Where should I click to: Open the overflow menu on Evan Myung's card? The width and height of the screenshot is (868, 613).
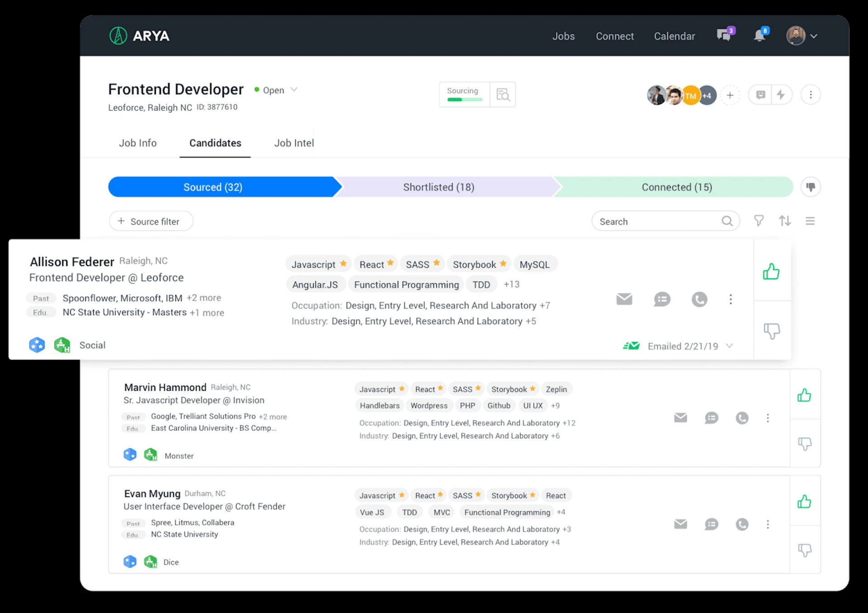coord(767,524)
